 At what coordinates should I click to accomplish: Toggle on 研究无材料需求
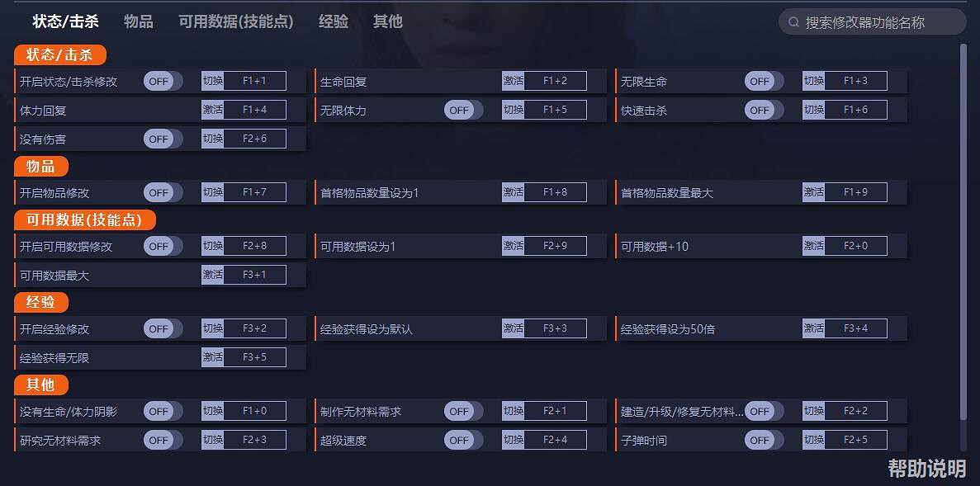[163, 439]
